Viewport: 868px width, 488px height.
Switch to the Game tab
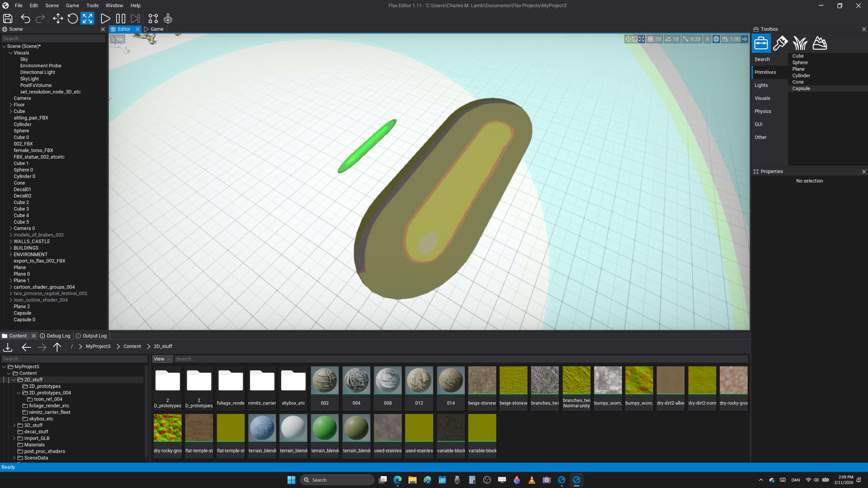point(154,29)
